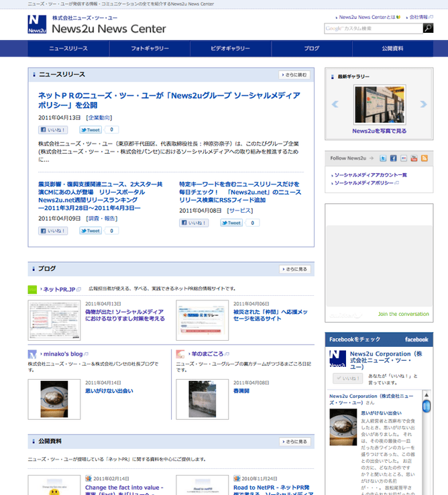The height and width of the screenshot is (495, 448).
Task: Click いいね button in Facebook widget
Action: pos(347,378)
